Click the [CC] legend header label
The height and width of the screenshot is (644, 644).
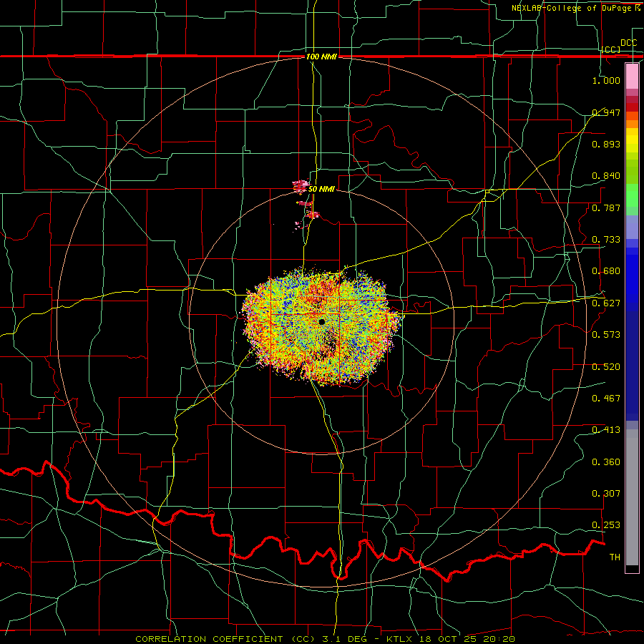(611, 49)
